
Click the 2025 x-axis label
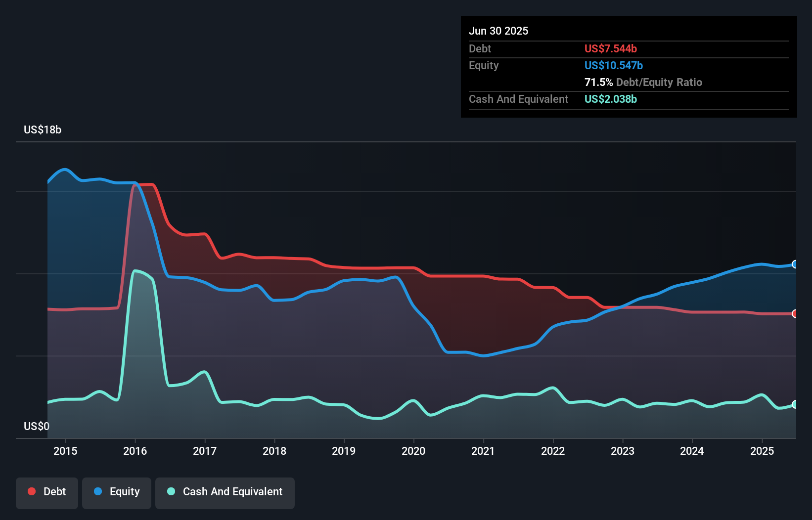click(x=762, y=451)
